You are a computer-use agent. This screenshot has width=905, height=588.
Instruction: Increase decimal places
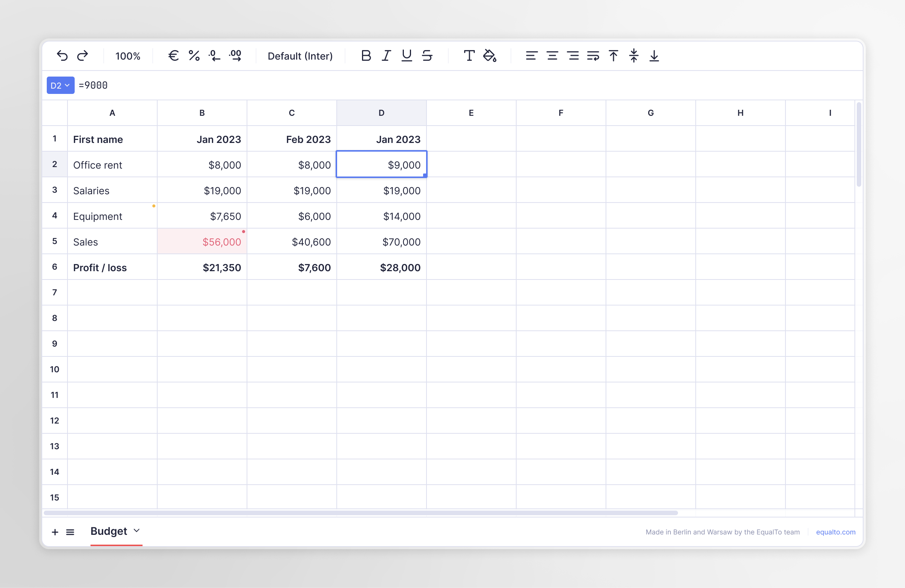[x=235, y=56]
